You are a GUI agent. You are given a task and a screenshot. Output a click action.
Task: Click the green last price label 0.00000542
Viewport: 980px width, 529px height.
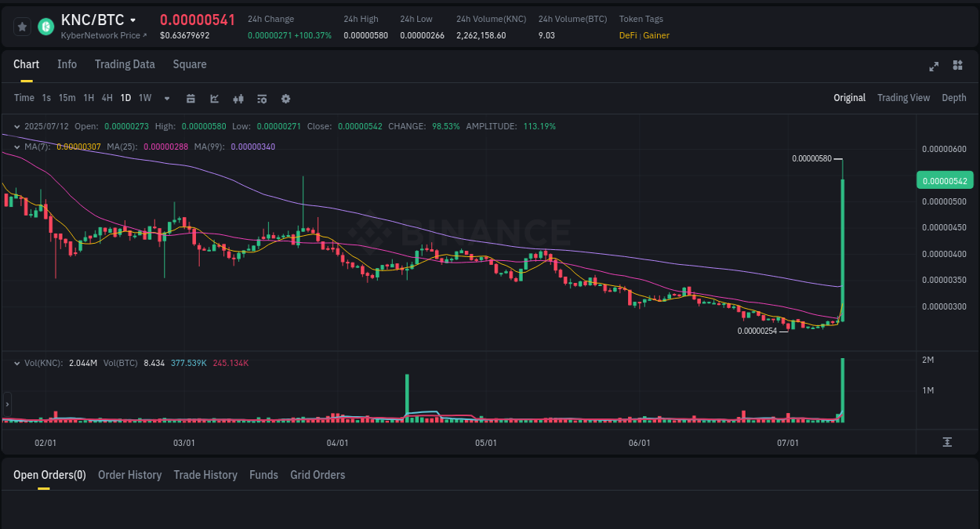click(x=944, y=179)
